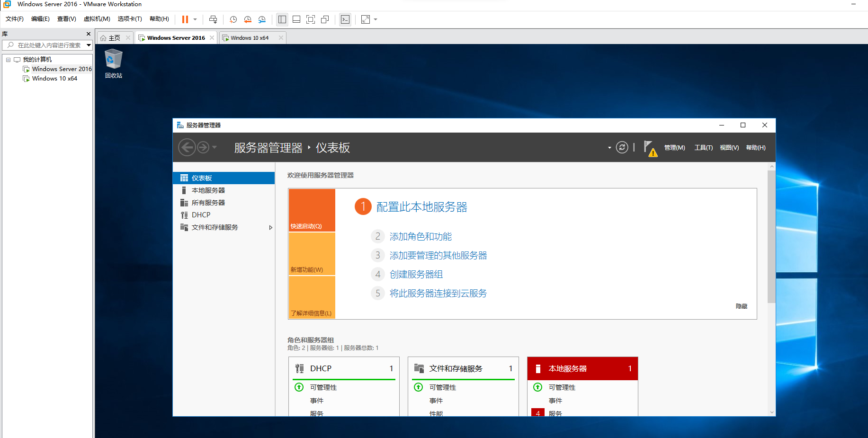868x438 pixels.
Task: Open the 文件(F) menu
Action: point(15,19)
